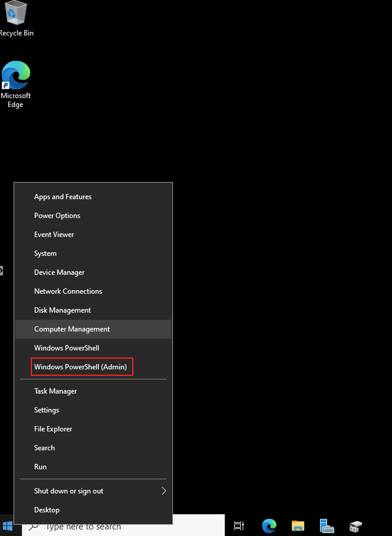Select Event Viewer
The width and height of the screenshot is (392, 536).
pyautogui.click(x=93, y=235)
